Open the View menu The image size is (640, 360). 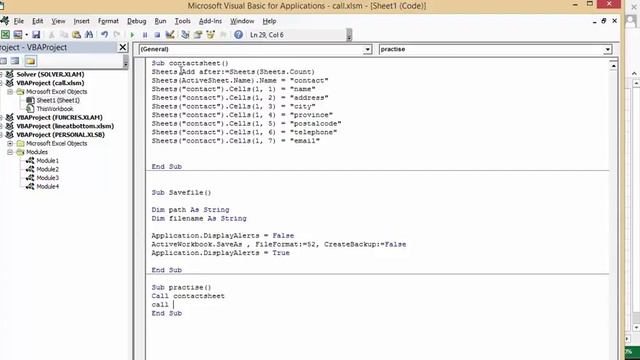point(58,21)
